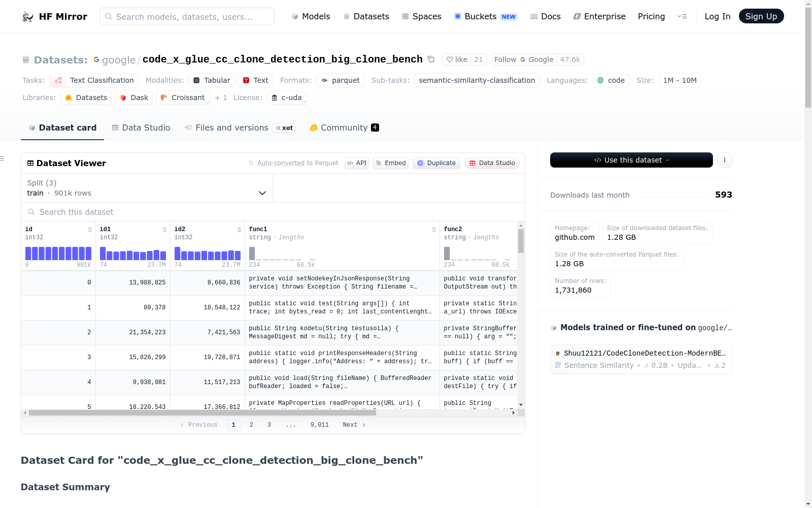Open the Shuu12121/CodeCloneDetection model card
Viewport: 812px width, 508px height.
(x=641, y=359)
